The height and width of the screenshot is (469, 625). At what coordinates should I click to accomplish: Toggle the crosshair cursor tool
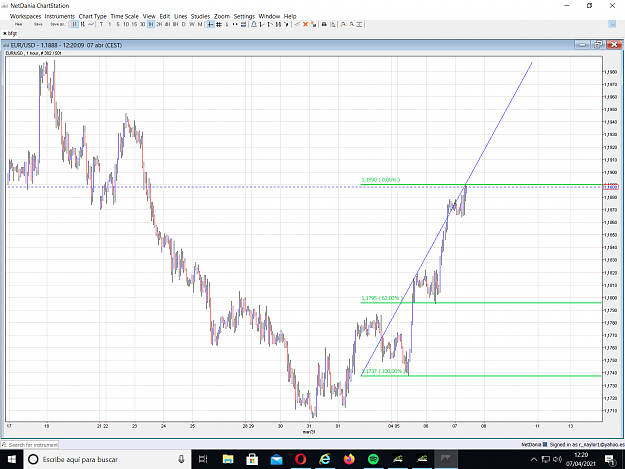click(210, 24)
